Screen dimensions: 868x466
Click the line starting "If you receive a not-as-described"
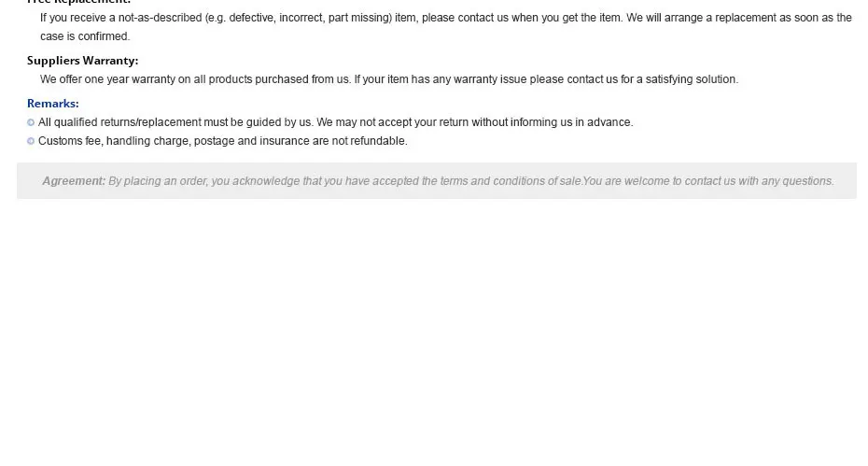click(445, 18)
